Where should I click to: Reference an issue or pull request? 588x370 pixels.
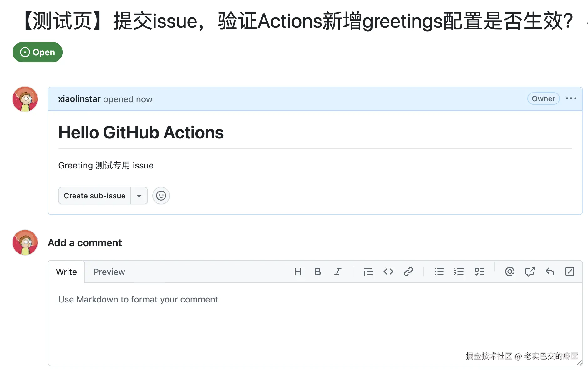(x=530, y=272)
